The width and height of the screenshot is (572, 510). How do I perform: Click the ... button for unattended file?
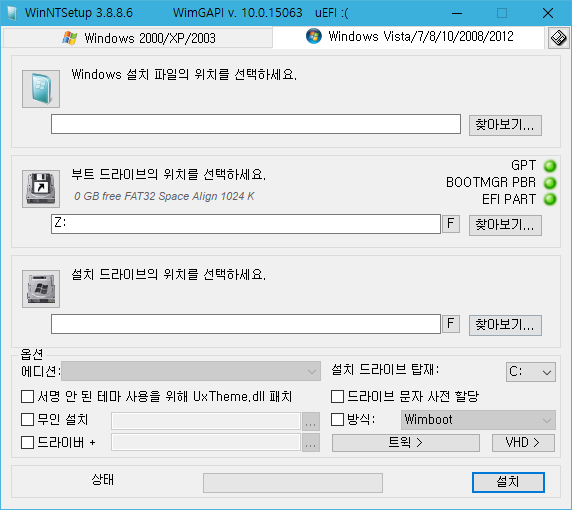coord(311,421)
